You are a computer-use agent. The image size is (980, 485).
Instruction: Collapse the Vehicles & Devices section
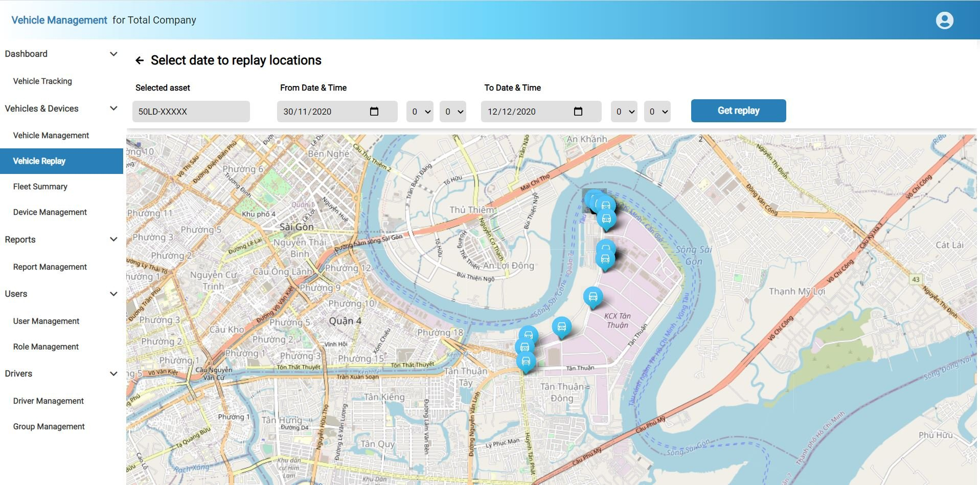click(113, 108)
